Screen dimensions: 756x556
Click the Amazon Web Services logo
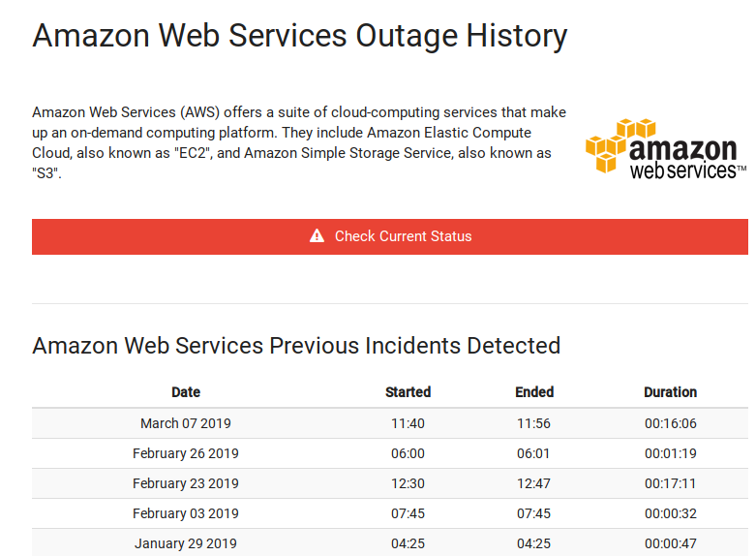[666, 149]
